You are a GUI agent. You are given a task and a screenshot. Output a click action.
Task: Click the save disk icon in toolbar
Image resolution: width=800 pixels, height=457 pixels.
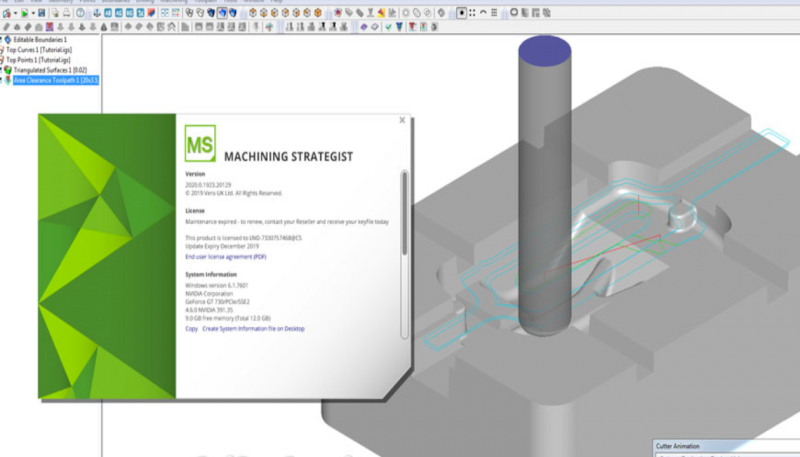pyautogui.click(x=41, y=13)
